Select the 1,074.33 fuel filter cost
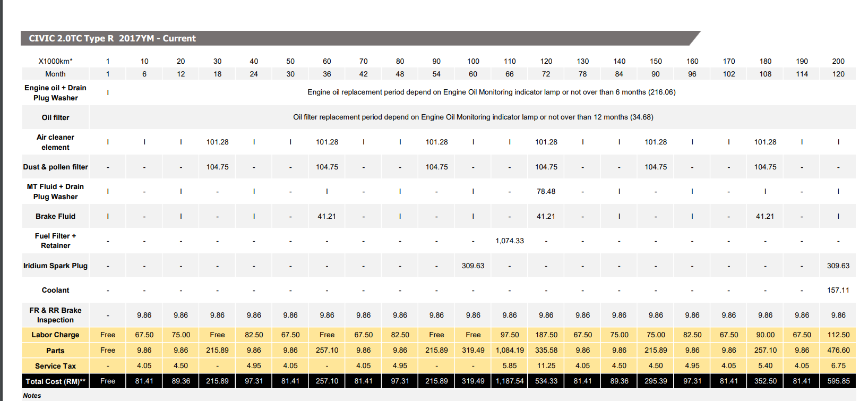Image resolution: width=868 pixels, height=401 pixels. click(x=510, y=241)
